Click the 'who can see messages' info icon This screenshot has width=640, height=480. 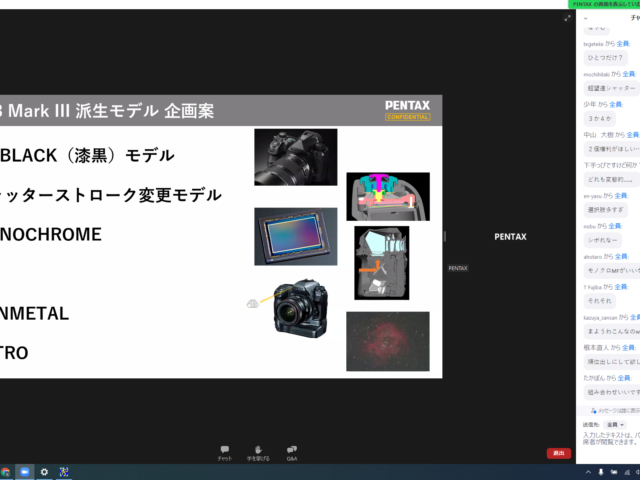coord(595,410)
